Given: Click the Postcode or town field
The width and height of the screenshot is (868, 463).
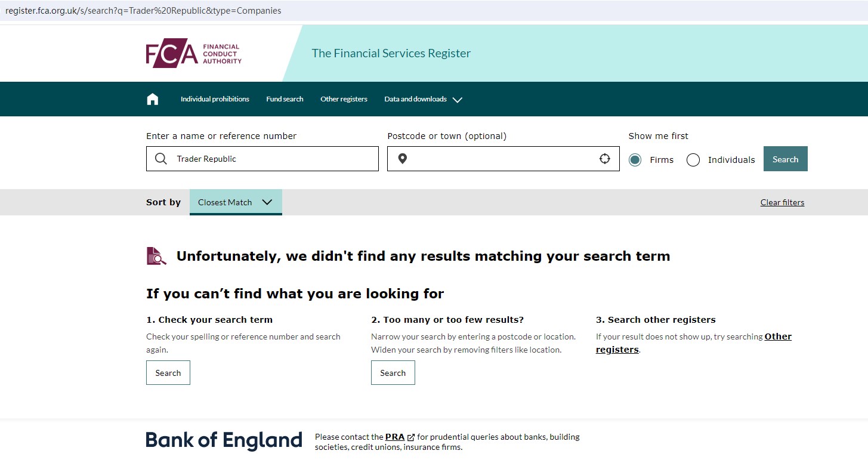Looking at the screenshot, I should (501, 159).
